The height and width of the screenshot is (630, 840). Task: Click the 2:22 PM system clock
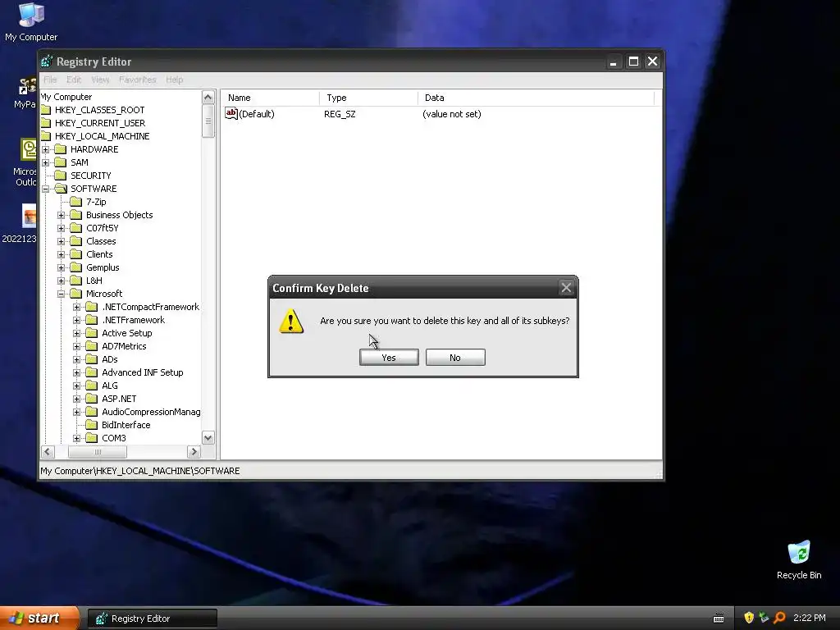point(810,618)
